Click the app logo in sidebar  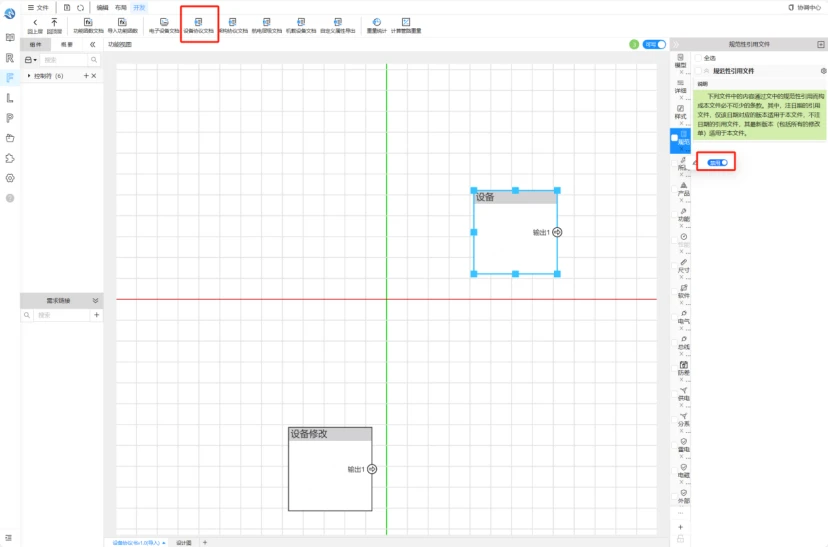coord(10,13)
